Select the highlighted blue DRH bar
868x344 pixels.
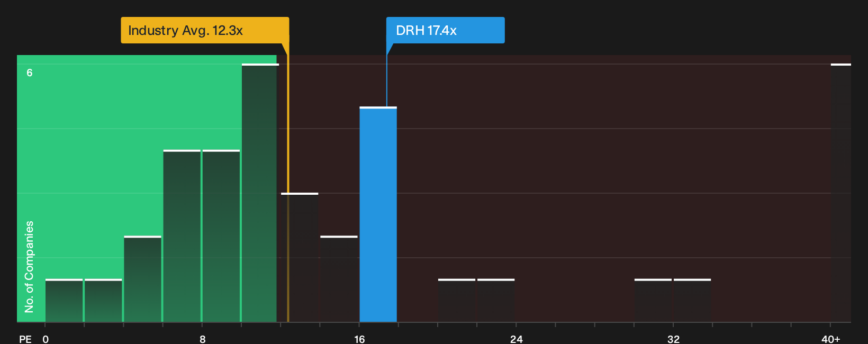[x=378, y=214]
